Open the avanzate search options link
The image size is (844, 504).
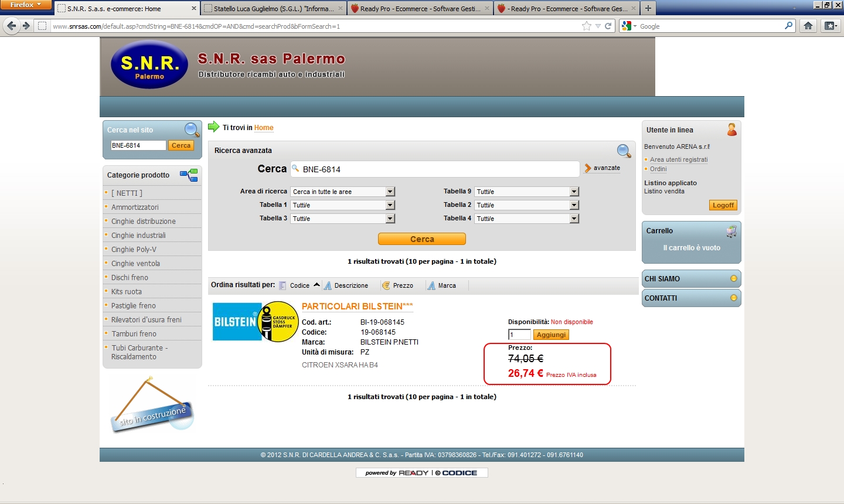tap(607, 168)
